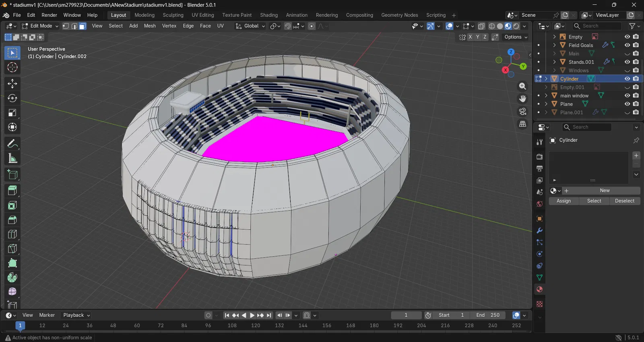Image resolution: width=644 pixels, height=342 pixels.
Task: Open the Render menu in top bar
Action: (49, 15)
